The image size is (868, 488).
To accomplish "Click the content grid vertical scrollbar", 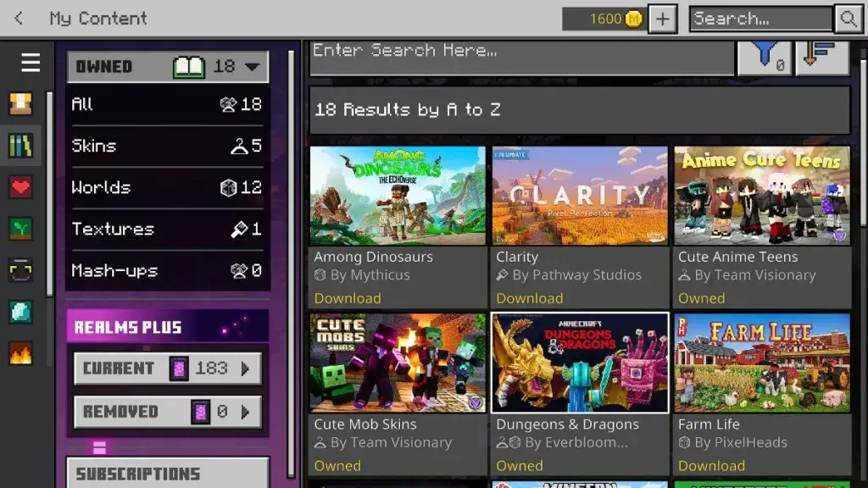I will click(864, 144).
